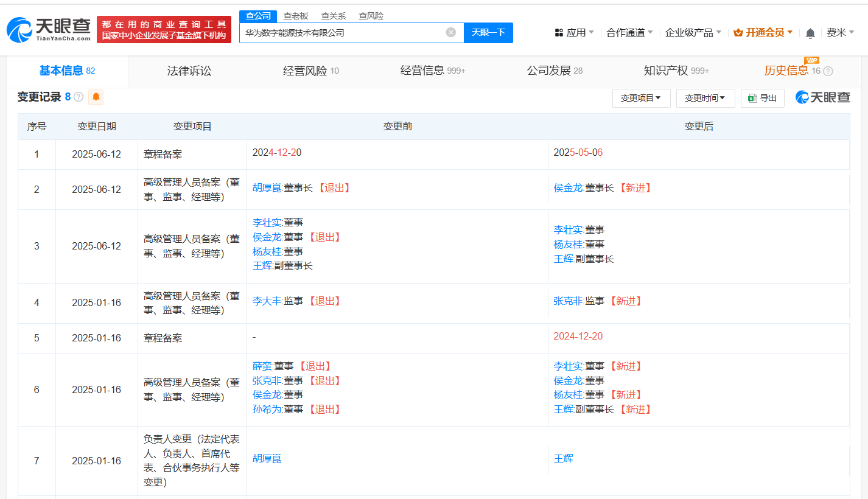The height and width of the screenshot is (499, 868).
Task: Click the 应用 grid apps icon
Action: point(559,33)
